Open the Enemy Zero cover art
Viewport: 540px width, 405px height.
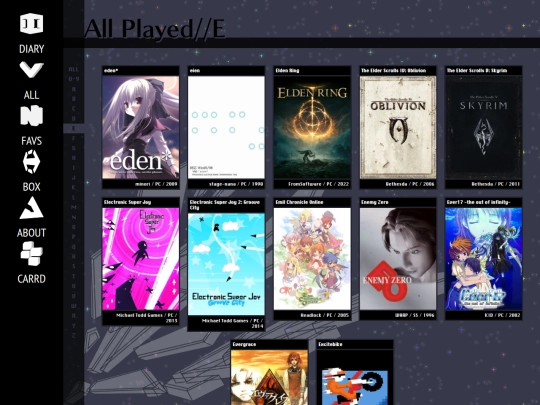(x=398, y=259)
